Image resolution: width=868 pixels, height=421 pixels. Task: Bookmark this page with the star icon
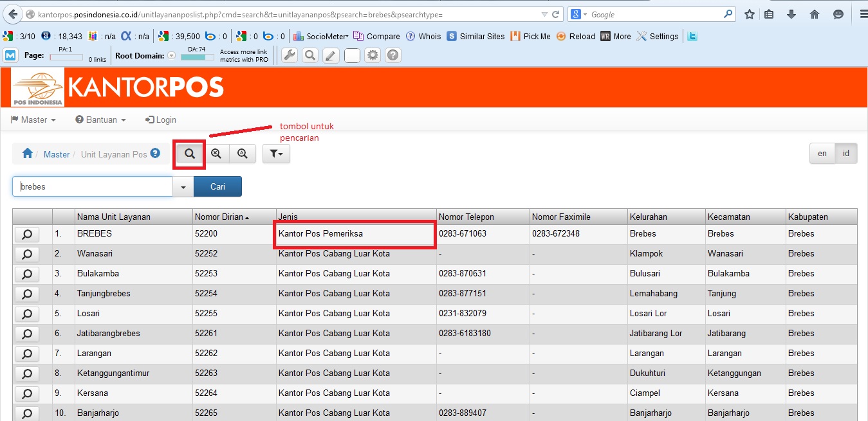click(x=750, y=14)
